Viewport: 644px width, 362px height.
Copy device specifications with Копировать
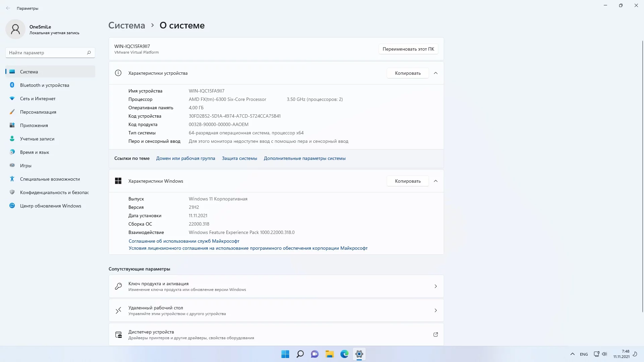407,73
